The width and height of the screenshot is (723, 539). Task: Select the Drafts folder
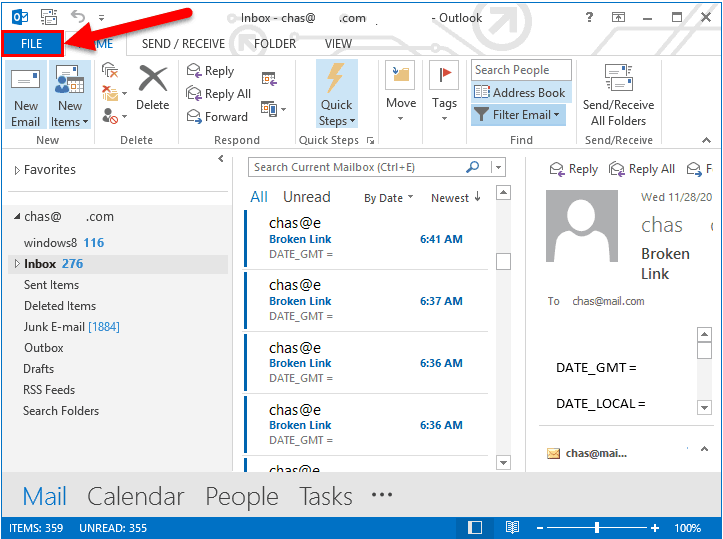coord(39,369)
